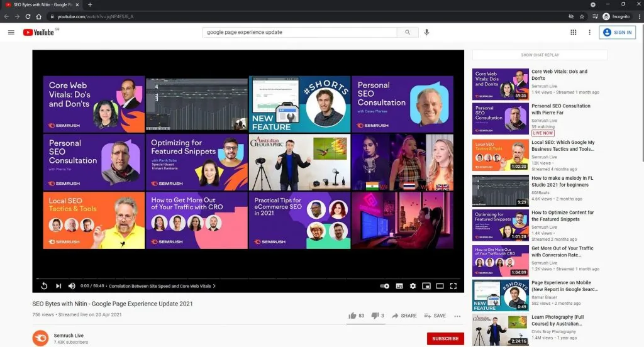Open more actions ellipsis below video
The width and height of the screenshot is (644, 347).
(x=457, y=316)
